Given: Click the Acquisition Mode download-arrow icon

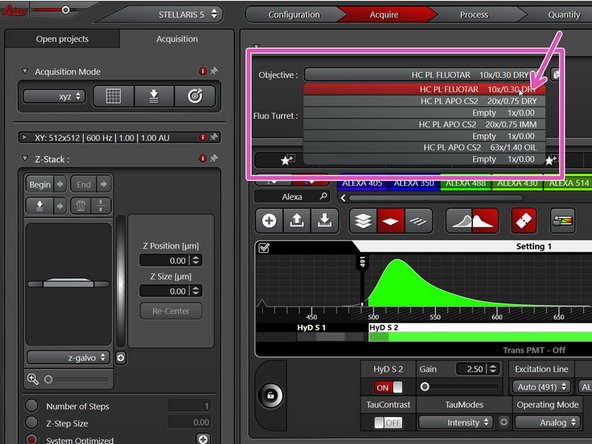Looking at the screenshot, I should (x=154, y=96).
